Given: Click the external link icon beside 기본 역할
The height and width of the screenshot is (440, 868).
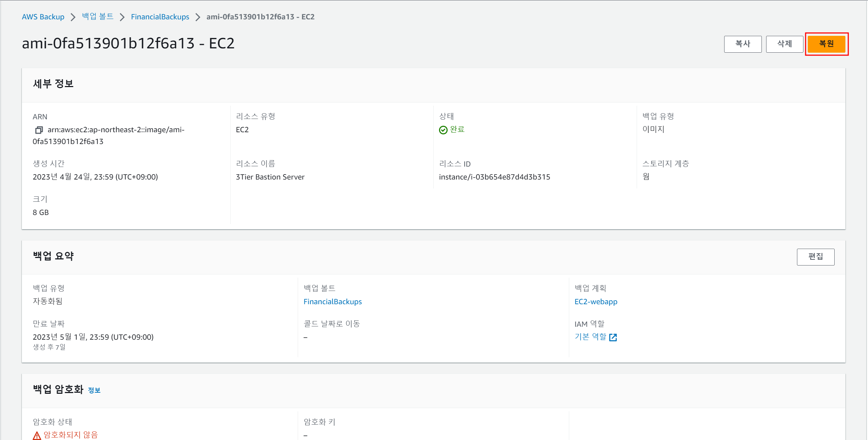Looking at the screenshot, I should 613,337.
